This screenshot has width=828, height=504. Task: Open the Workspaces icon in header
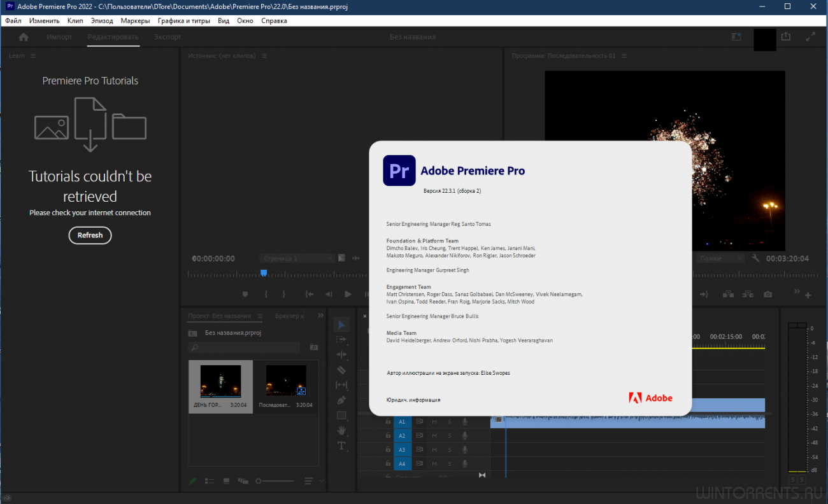point(736,37)
